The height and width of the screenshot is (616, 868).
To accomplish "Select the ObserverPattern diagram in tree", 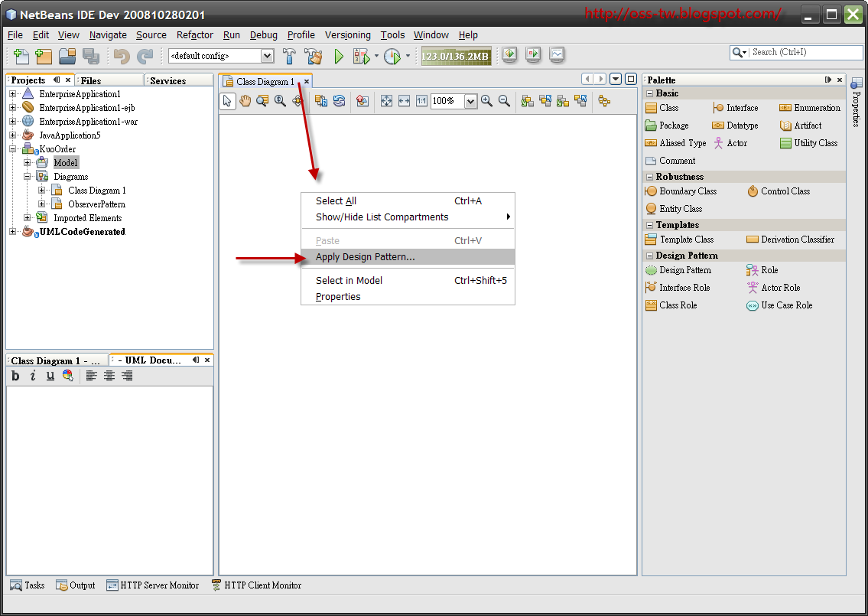I will (96, 204).
